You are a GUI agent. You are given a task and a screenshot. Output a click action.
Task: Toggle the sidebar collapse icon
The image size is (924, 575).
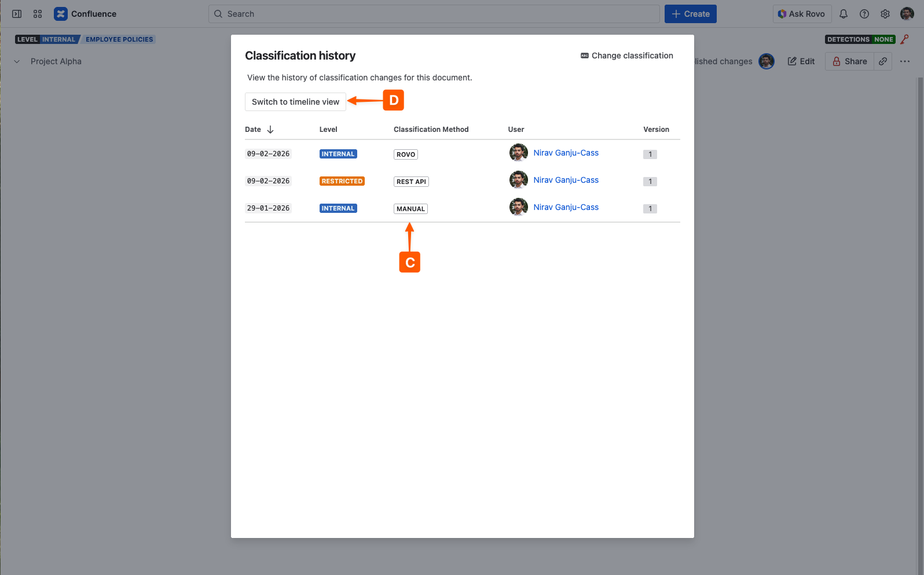pos(17,14)
